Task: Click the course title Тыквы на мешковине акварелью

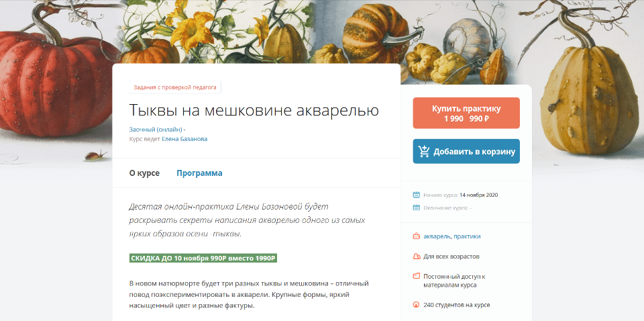Action: point(254,110)
